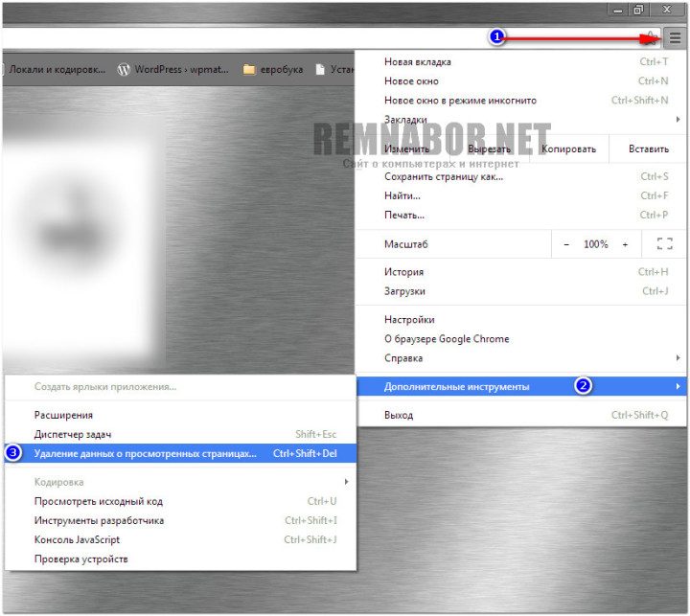Decrease zoom with the minus button
This screenshot has height=616, width=690.
tap(566, 244)
